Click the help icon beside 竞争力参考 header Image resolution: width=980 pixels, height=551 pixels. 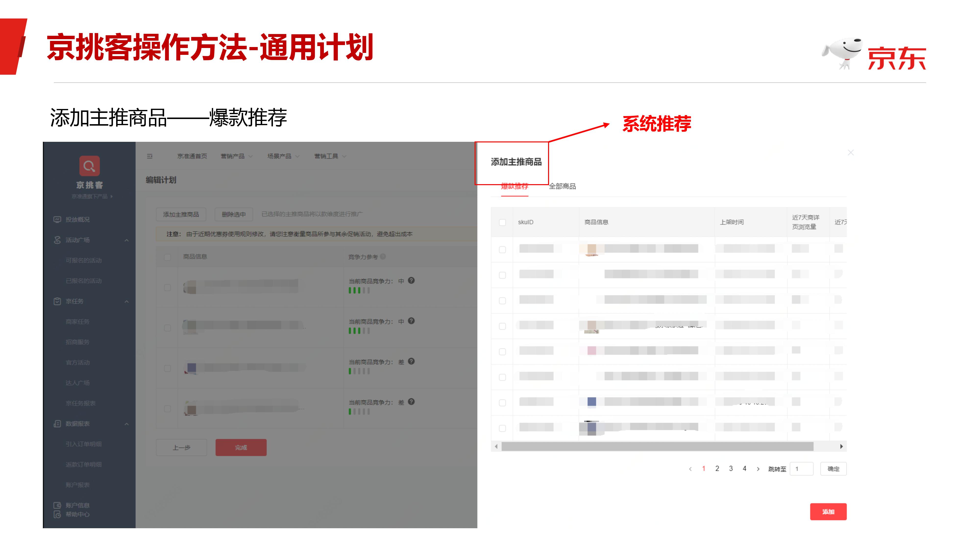click(x=383, y=257)
